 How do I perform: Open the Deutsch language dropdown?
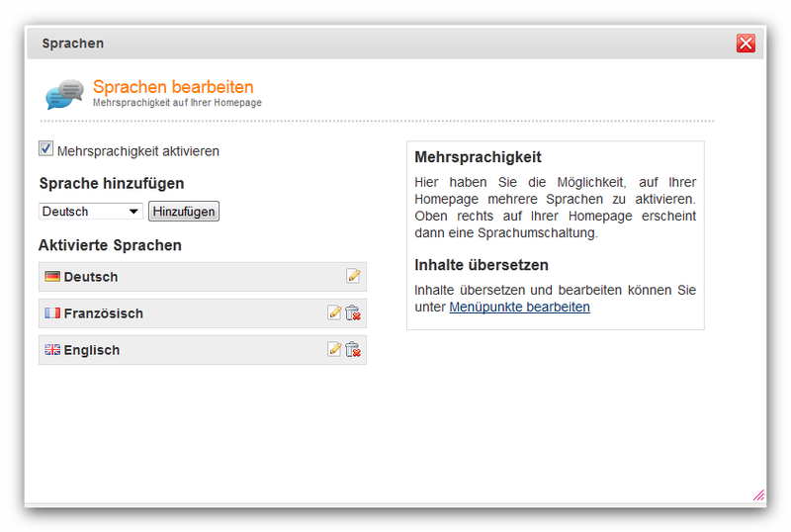91,211
